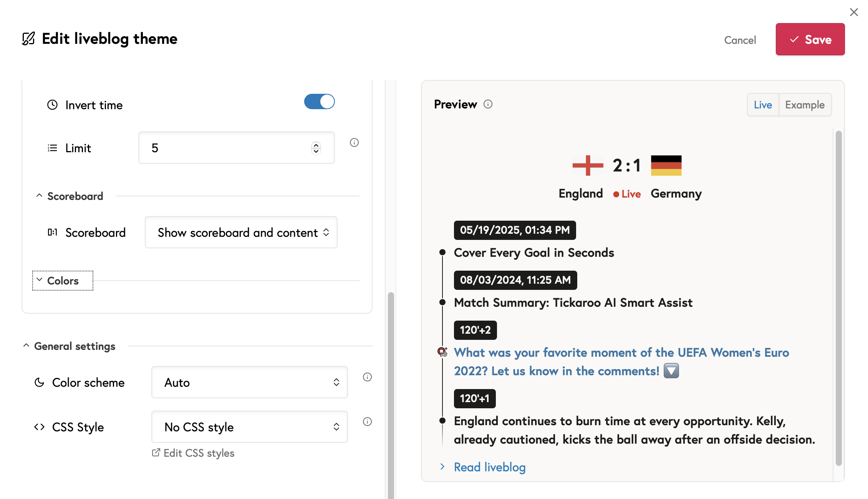Click the Limit number stepper arrows

(x=316, y=148)
